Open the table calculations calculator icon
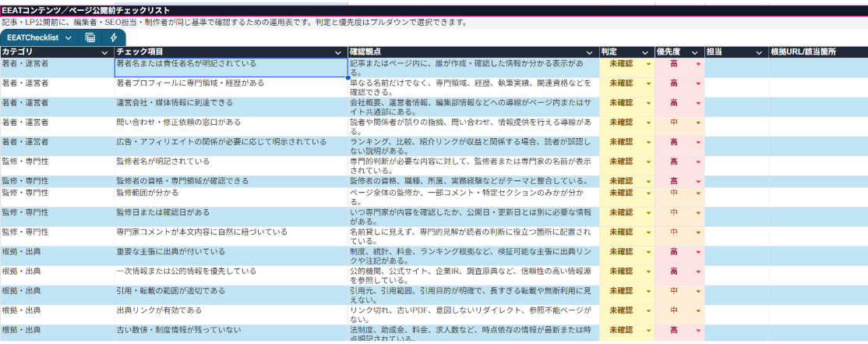 [x=90, y=37]
